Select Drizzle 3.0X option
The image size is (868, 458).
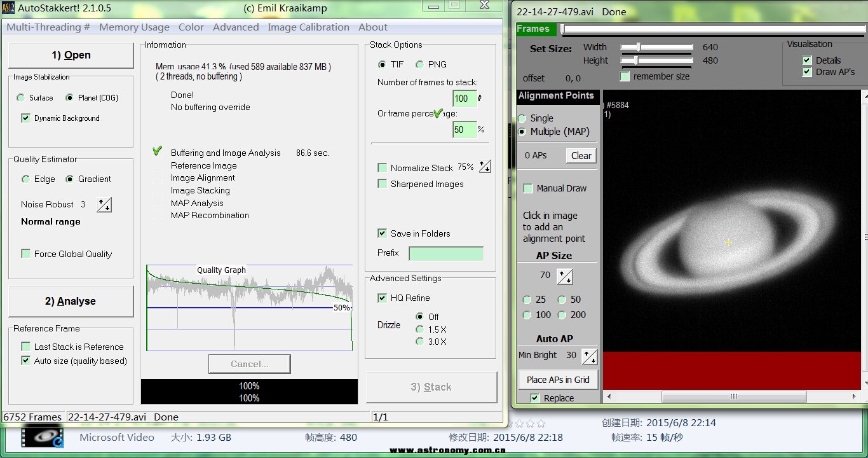(x=419, y=342)
